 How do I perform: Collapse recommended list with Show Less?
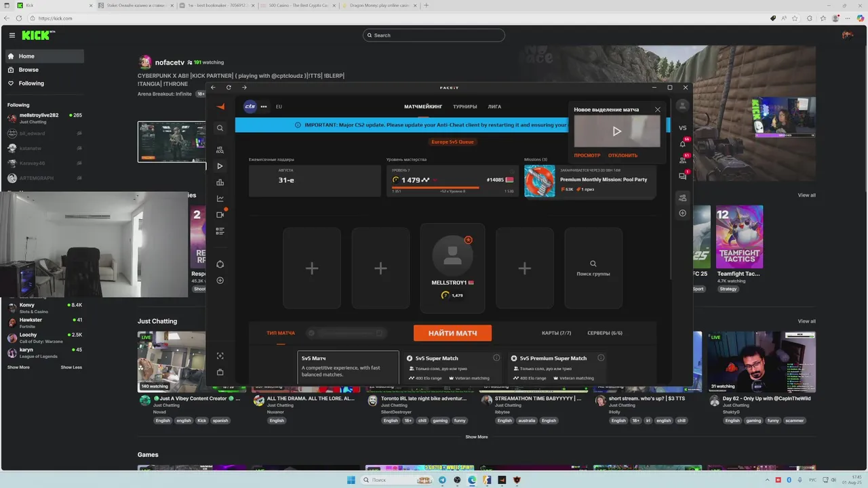(71, 367)
